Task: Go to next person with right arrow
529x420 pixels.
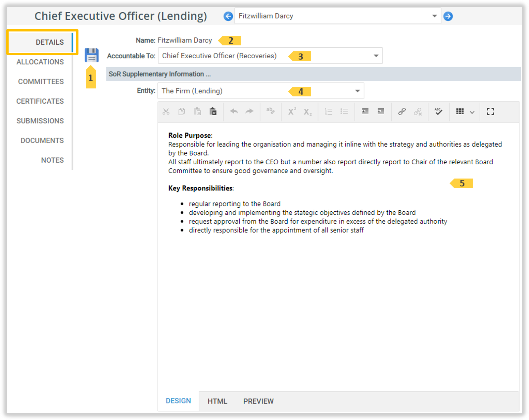Action: click(x=448, y=16)
